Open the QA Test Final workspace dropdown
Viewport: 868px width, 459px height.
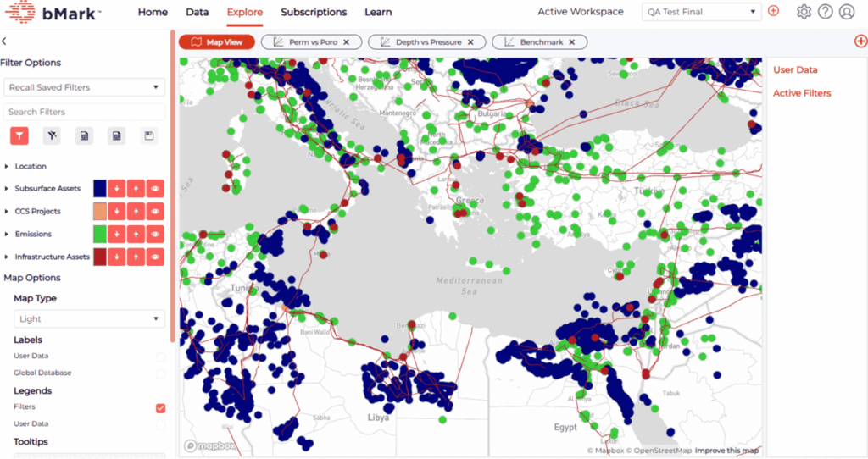point(701,12)
